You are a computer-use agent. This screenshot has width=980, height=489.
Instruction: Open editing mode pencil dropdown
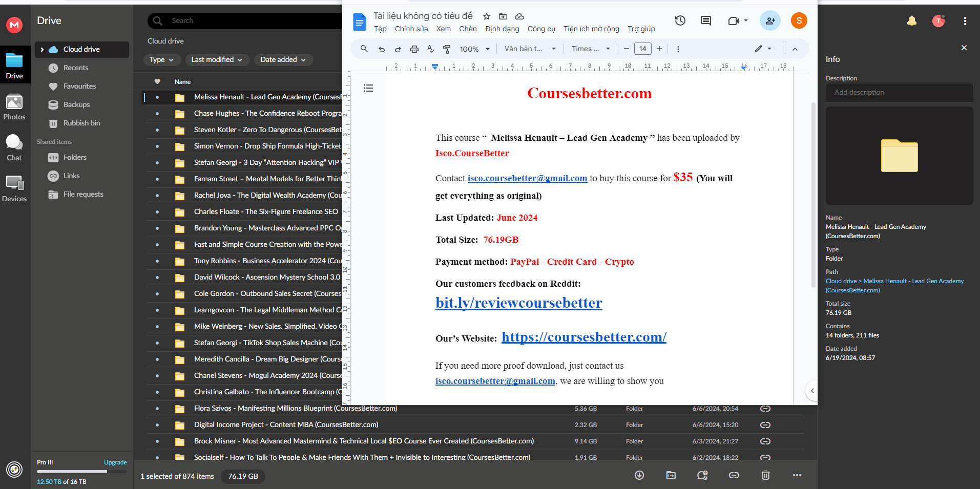pos(763,49)
